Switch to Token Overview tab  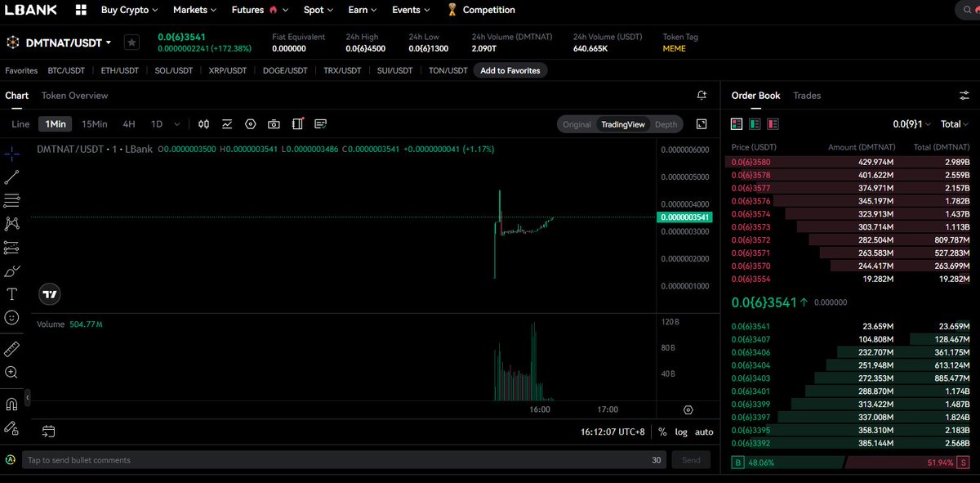coord(75,96)
